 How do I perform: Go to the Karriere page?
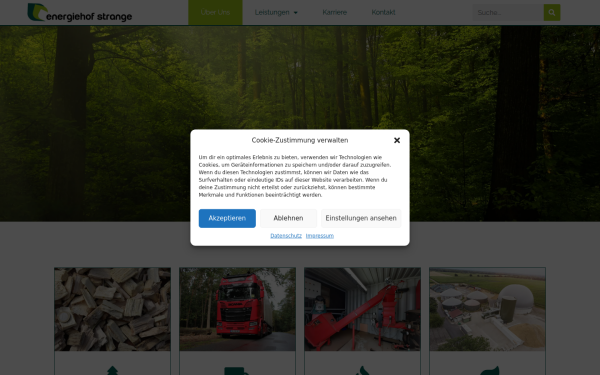pos(334,12)
